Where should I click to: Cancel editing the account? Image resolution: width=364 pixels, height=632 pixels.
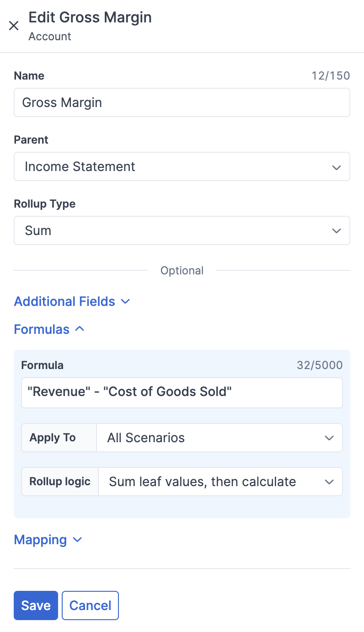[90, 605]
